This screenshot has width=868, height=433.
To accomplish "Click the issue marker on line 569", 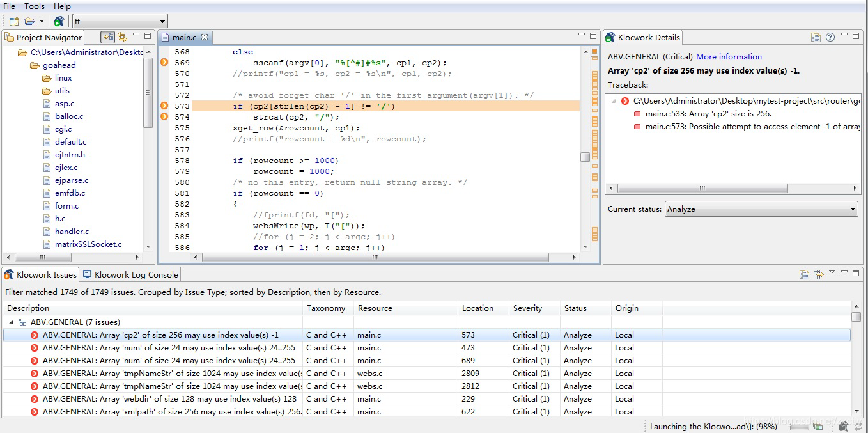I will click(x=164, y=63).
